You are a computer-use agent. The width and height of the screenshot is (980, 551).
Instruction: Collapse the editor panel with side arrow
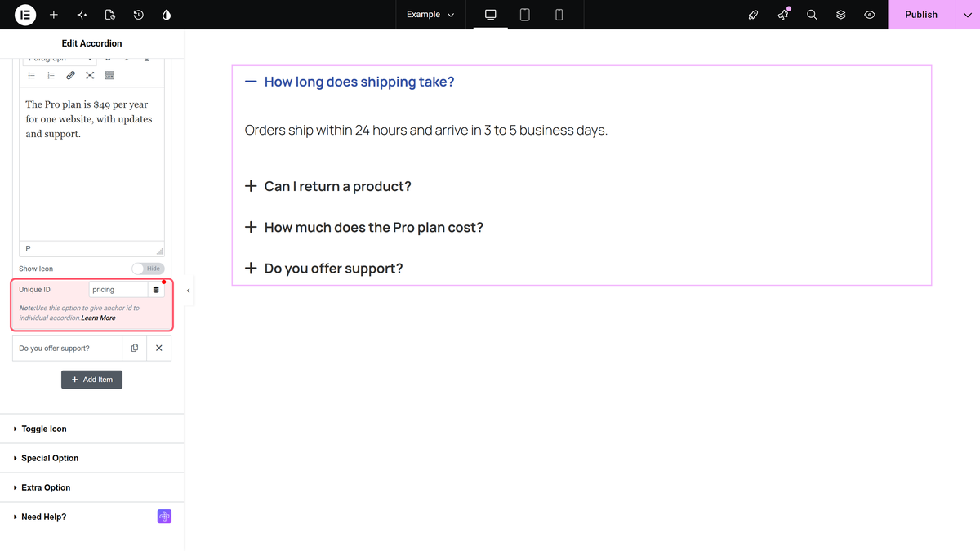(x=189, y=291)
